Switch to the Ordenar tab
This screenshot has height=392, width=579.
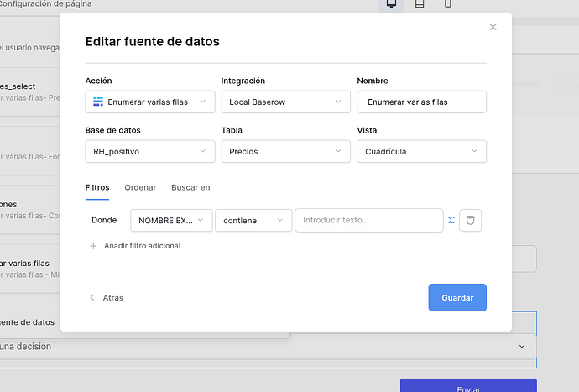[140, 187]
